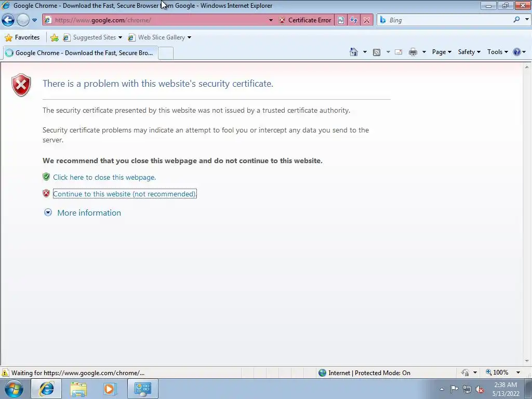Expand the Home button dropdown arrow
532x399 pixels.
click(x=365, y=52)
